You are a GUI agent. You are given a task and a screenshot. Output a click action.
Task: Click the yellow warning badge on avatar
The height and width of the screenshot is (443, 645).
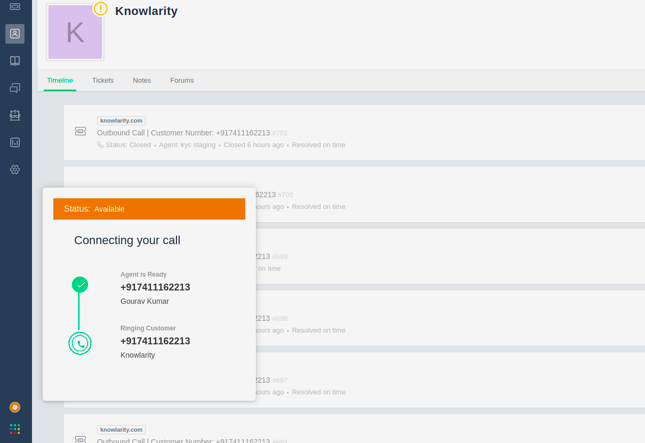[100, 9]
